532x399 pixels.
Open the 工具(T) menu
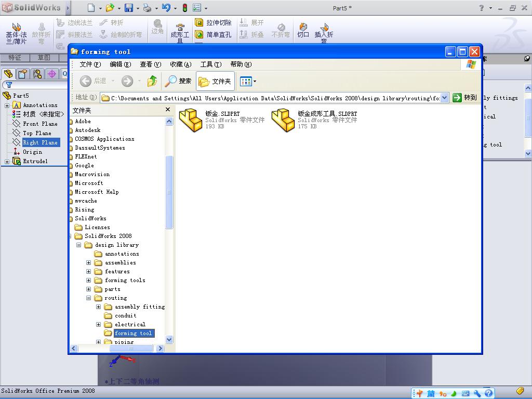click(211, 64)
